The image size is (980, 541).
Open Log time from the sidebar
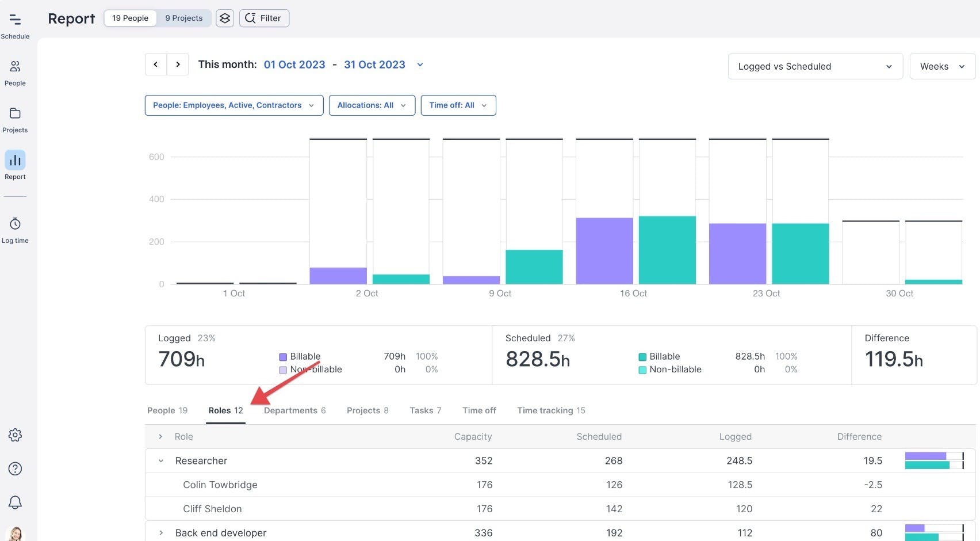(15, 228)
